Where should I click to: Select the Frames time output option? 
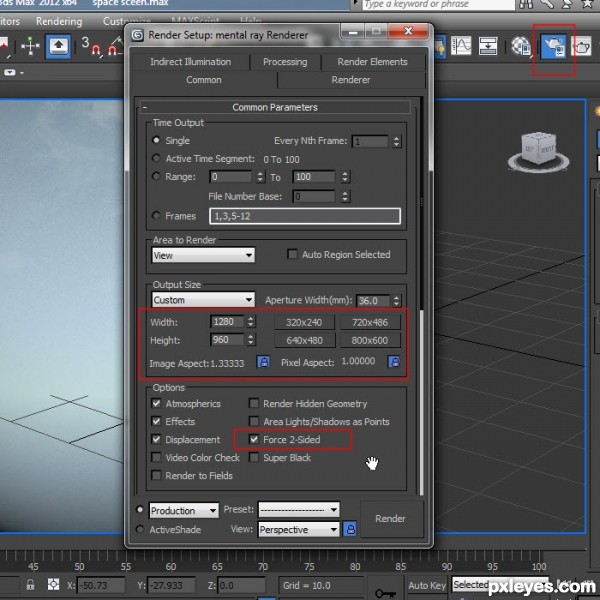click(x=156, y=215)
